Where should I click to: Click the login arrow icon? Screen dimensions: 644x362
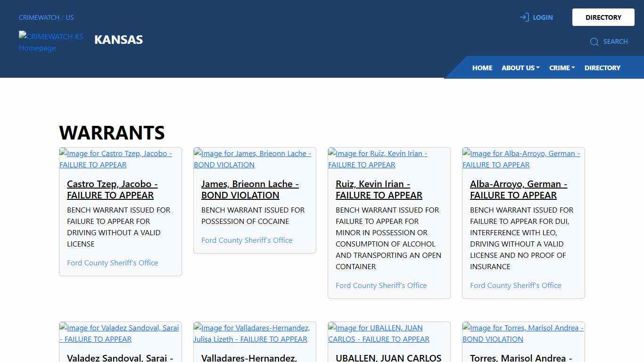pos(524,17)
